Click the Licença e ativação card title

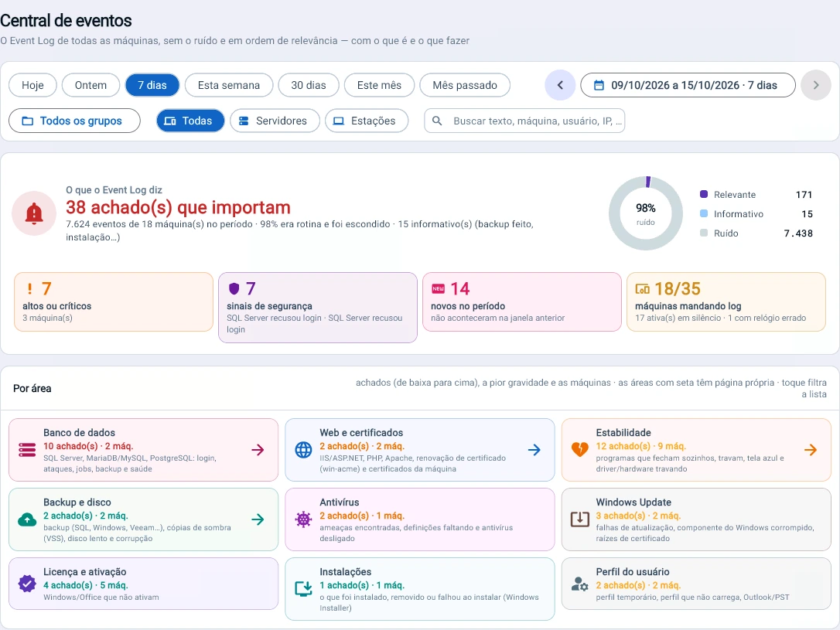pyautogui.click(x=84, y=572)
